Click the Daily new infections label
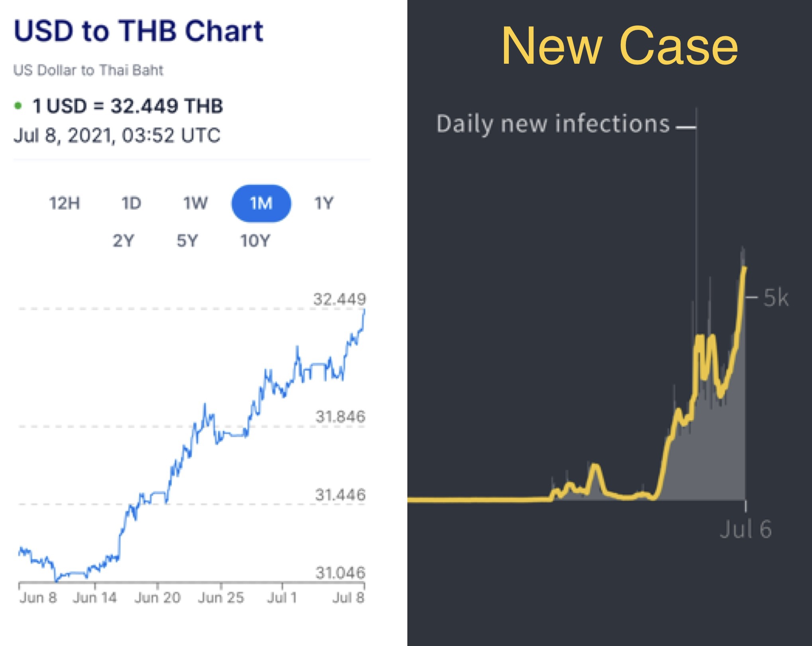The image size is (812, 646). (x=553, y=123)
